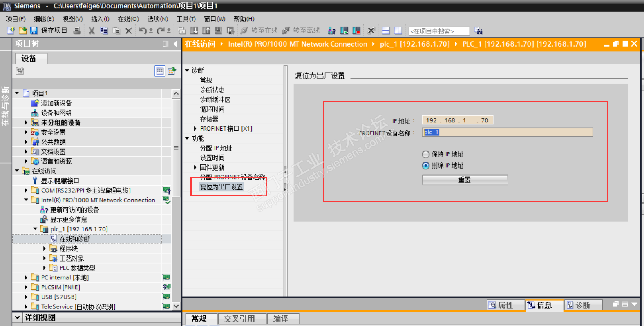Split editor space vertically icon
Screen dimensions: 644x326
pos(398,31)
